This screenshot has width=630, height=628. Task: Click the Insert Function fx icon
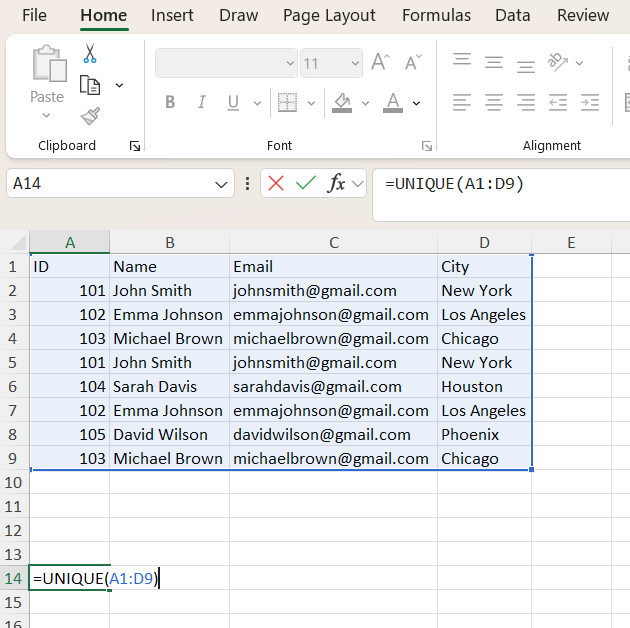click(x=337, y=183)
